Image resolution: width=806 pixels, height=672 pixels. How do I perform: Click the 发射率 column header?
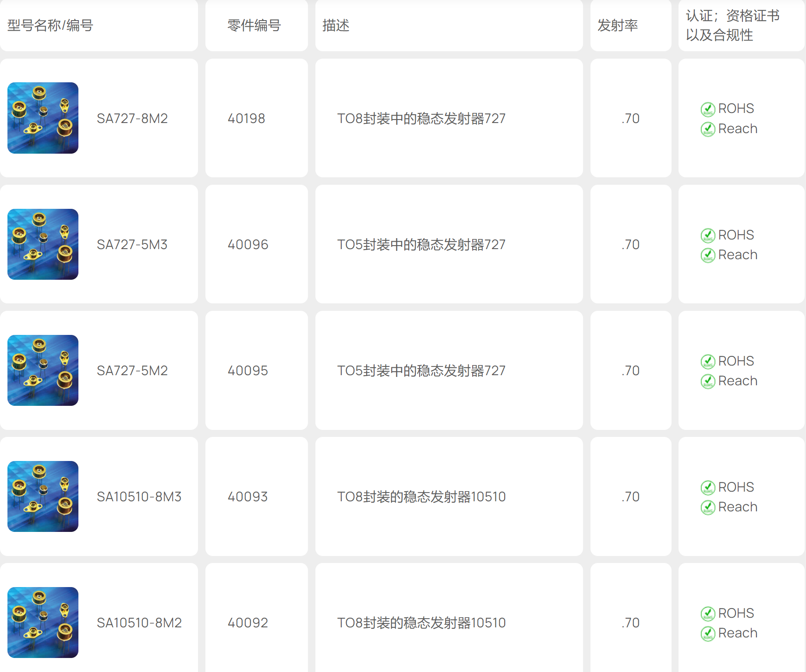point(618,25)
